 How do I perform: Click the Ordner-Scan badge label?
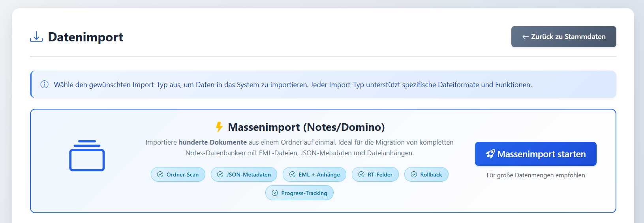182,175
